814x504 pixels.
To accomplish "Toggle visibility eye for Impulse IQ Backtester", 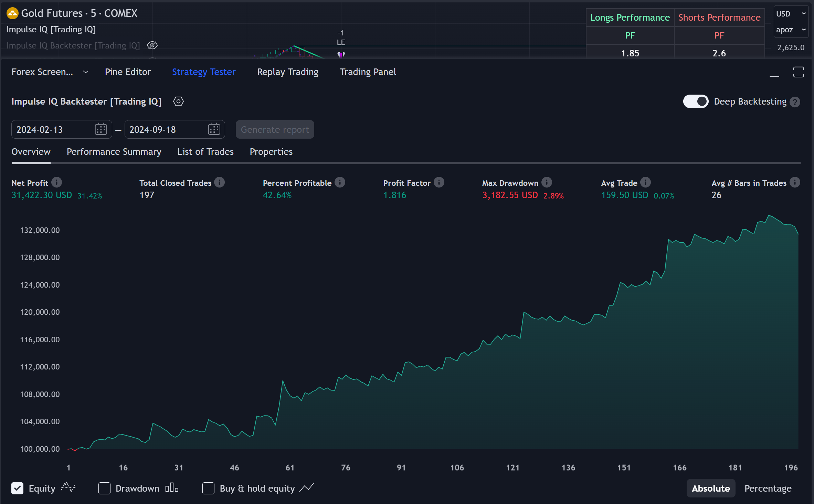I will pos(152,45).
